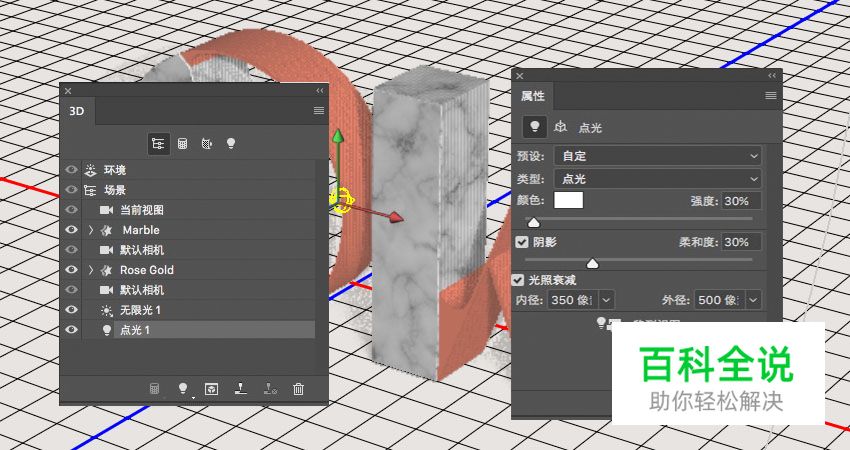Switch to the 3D panel tab

77,111
